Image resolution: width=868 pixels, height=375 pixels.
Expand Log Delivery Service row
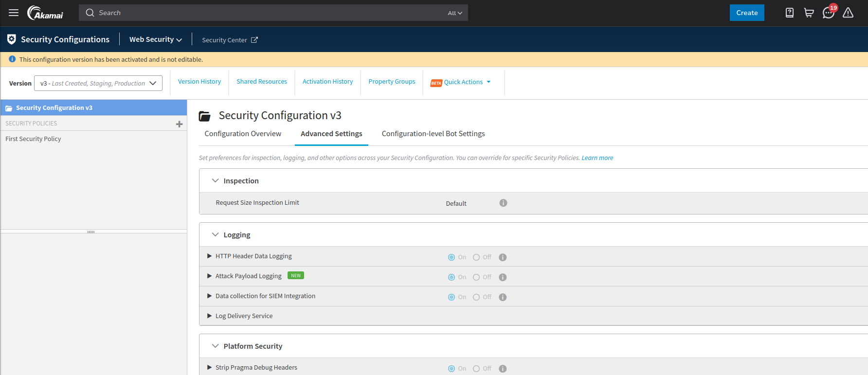coord(209,316)
